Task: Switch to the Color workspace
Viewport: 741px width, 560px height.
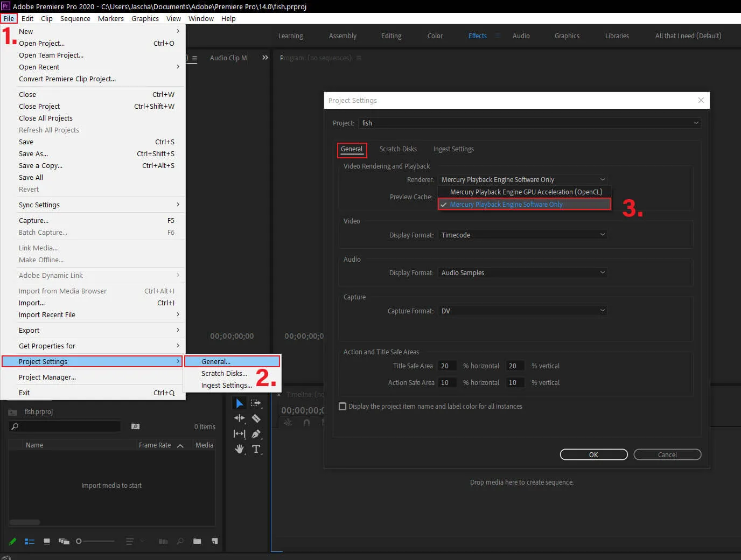Action: 435,36
